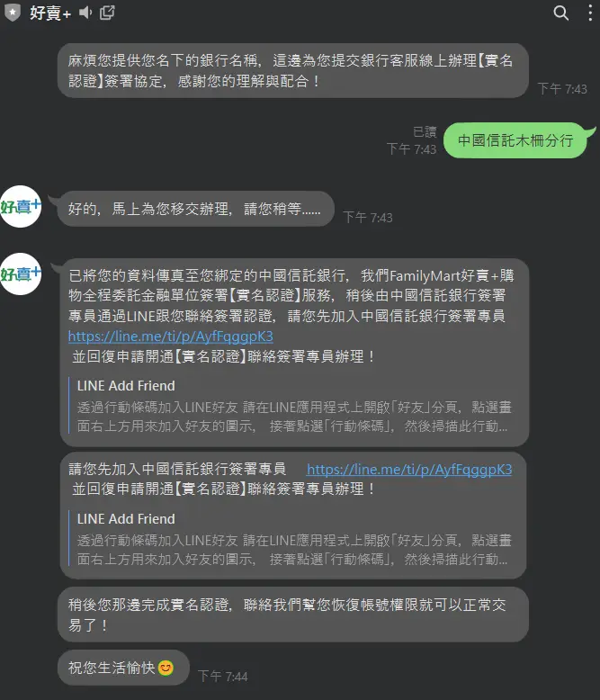This screenshot has height=700, width=600.
Task: Open the three-dot more options menu
Action: point(590,13)
